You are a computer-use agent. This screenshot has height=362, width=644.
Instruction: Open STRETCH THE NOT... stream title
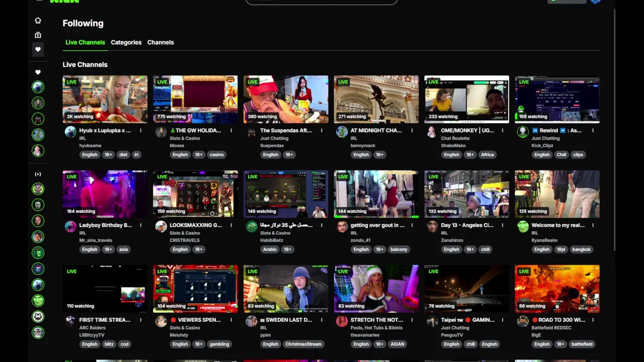point(376,320)
